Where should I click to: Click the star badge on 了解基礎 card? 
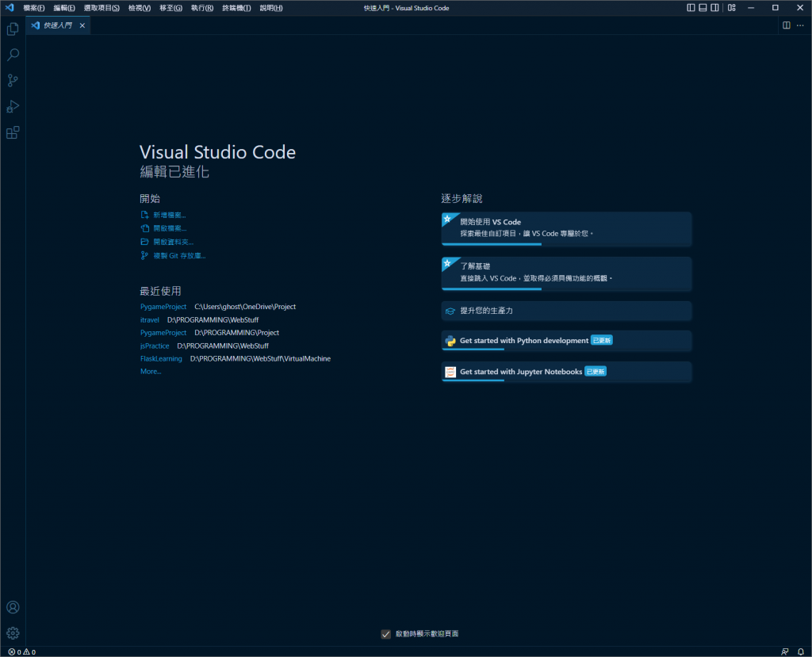click(x=447, y=264)
